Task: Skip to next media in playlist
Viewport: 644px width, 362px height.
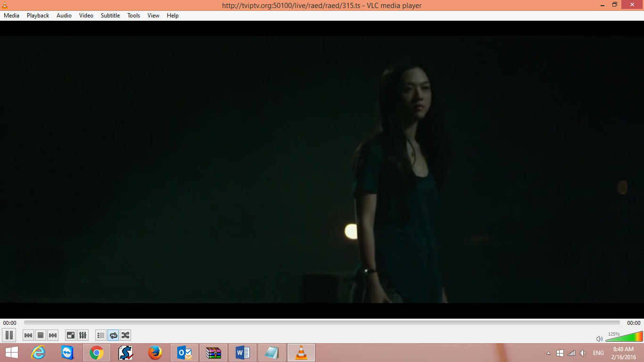Action: click(x=53, y=335)
